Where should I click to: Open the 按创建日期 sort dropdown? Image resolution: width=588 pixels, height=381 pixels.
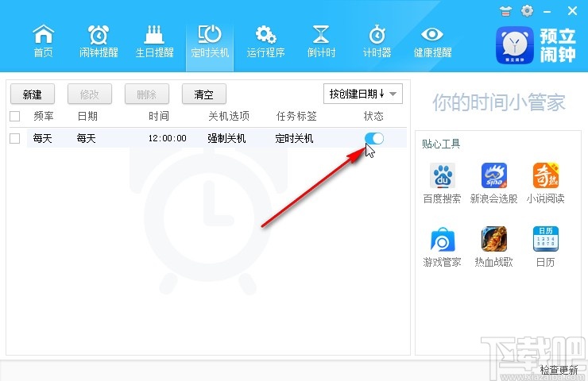point(363,94)
